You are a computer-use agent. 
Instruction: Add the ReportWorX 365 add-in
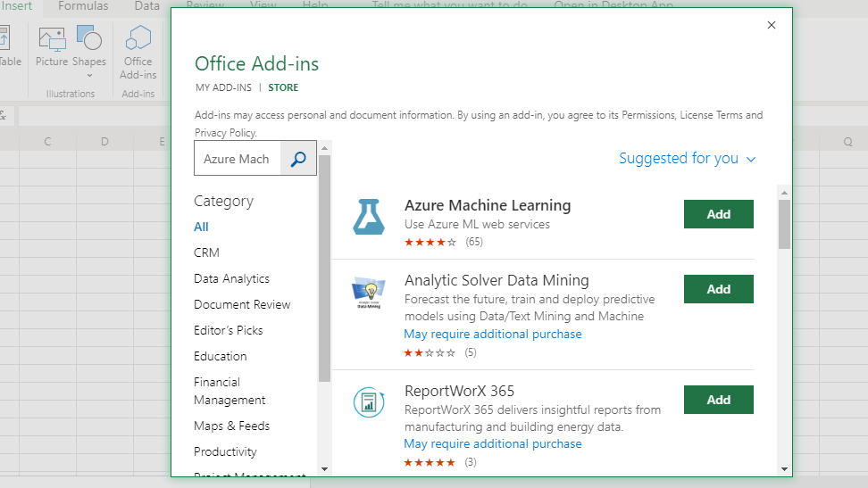pos(719,400)
